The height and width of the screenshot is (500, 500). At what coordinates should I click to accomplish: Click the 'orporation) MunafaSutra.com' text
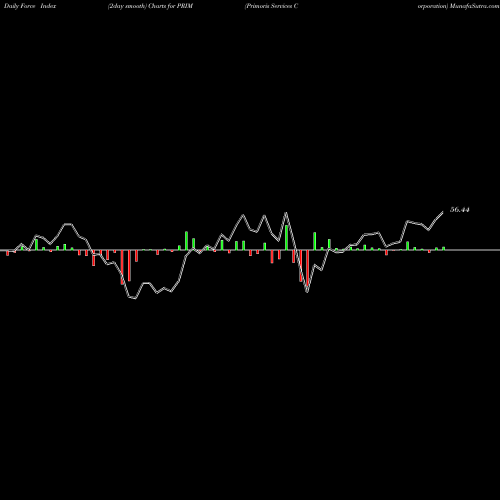coord(458,6)
